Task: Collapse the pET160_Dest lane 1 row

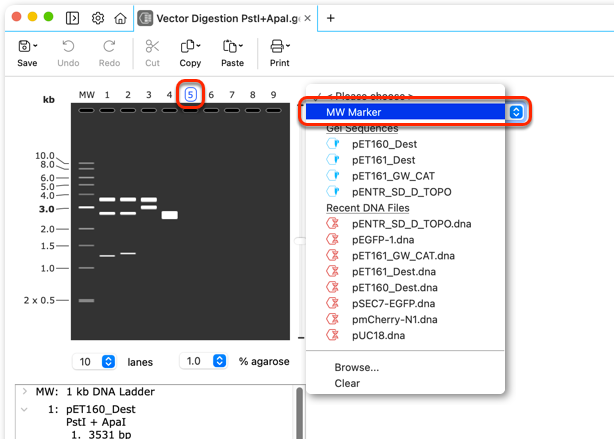Action: (x=25, y=410)
